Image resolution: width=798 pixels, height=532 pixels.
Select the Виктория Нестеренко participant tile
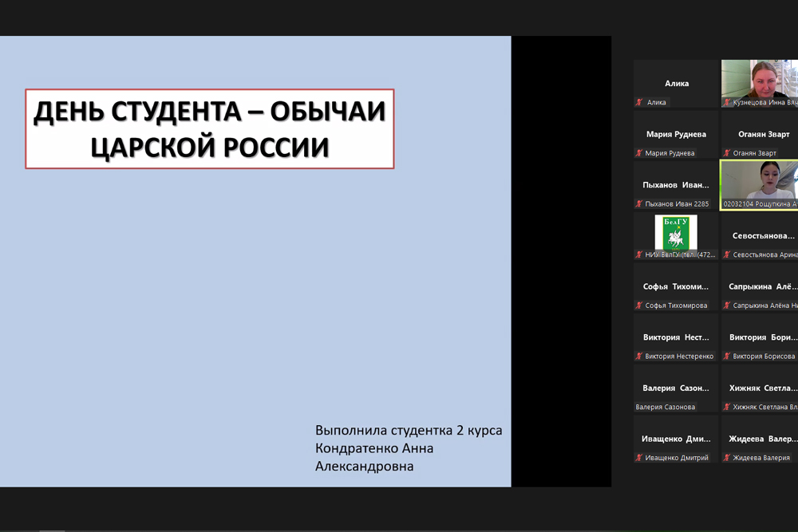pos(676,337)
